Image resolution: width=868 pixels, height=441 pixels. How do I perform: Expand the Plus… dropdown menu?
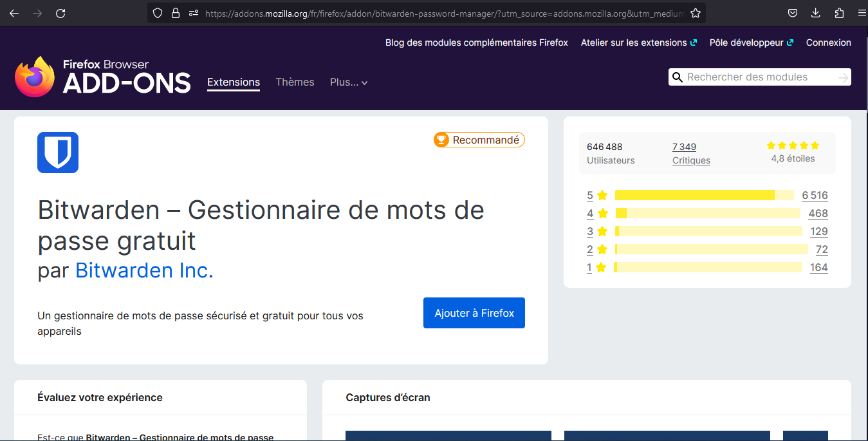pyautogui.click(x=349, y=82)
